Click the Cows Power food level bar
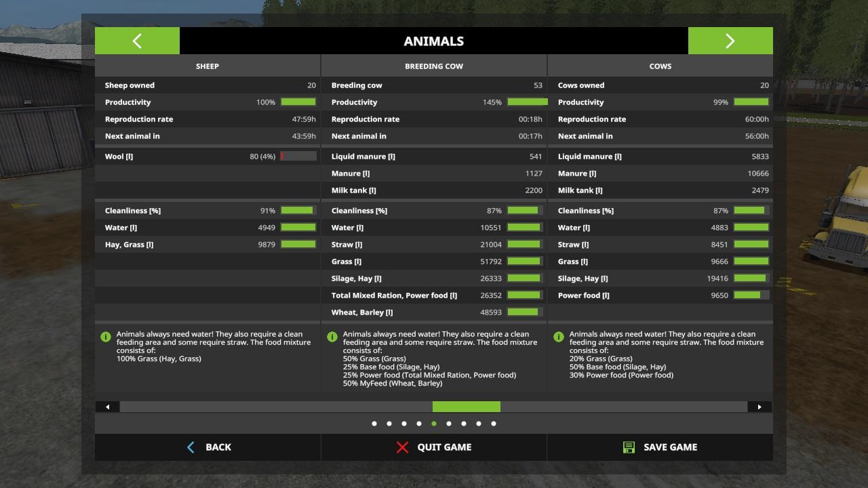The width and height of the screenshot is (868, 488). click(751, 296)
